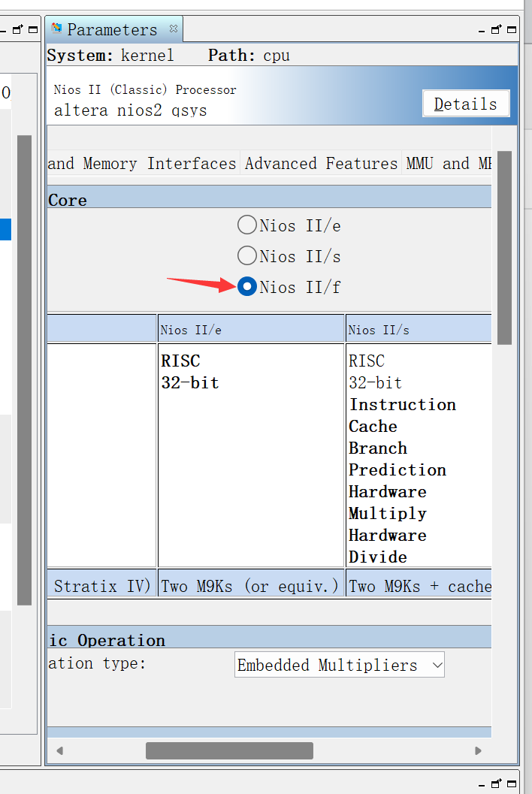Click the horizontal scrollbar right arrow
This screenshot has height=794, width=532.
[x=478, y=750]
